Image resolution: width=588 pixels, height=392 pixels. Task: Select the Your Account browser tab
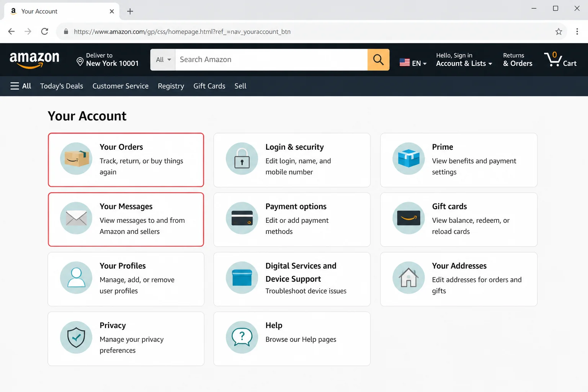(x=62, y=11)
